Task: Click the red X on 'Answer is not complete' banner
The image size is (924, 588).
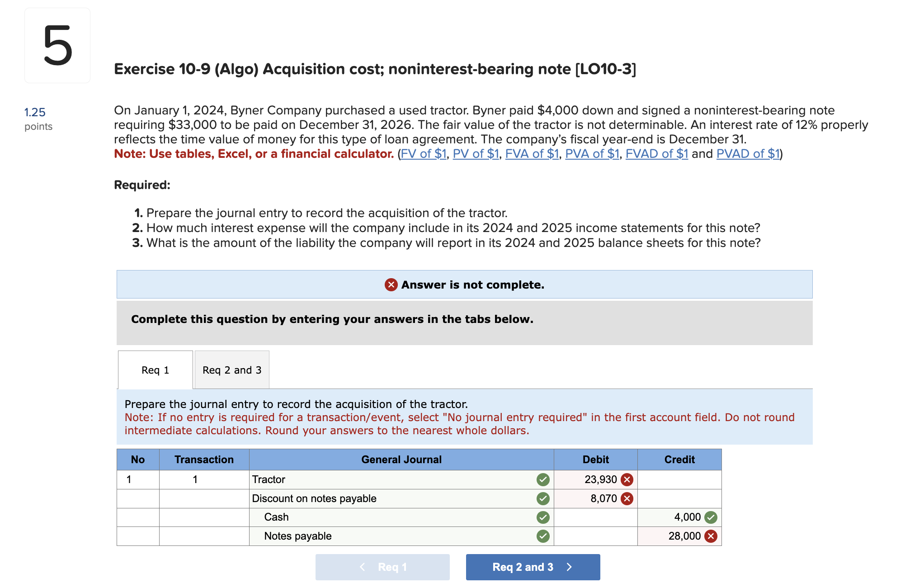Action: pos(390,285)
